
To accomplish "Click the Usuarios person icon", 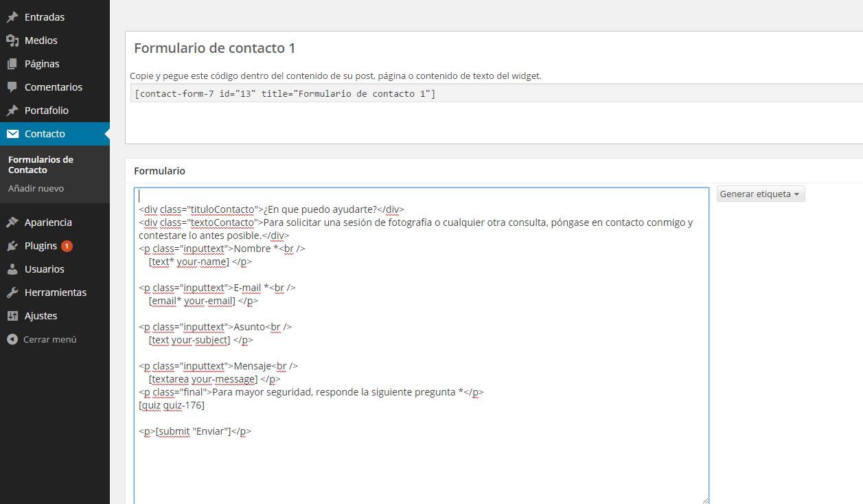I will [12, 269].
